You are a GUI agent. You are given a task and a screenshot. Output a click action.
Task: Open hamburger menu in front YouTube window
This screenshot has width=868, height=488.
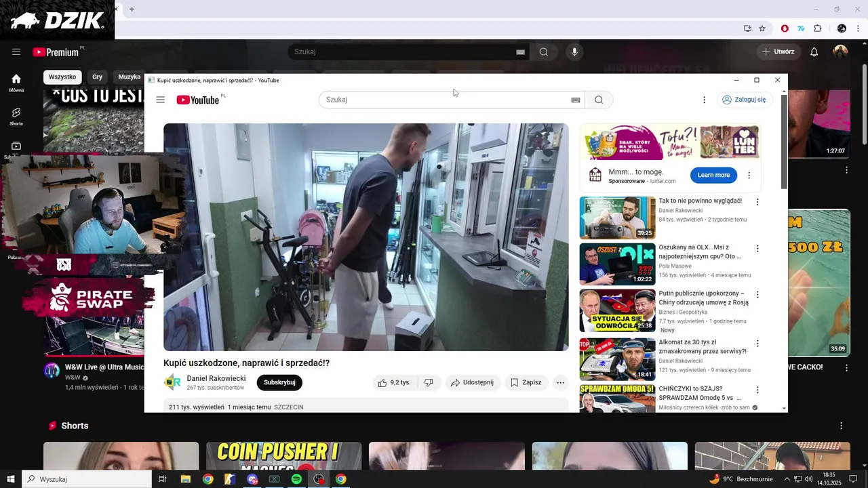pos(160,100)
